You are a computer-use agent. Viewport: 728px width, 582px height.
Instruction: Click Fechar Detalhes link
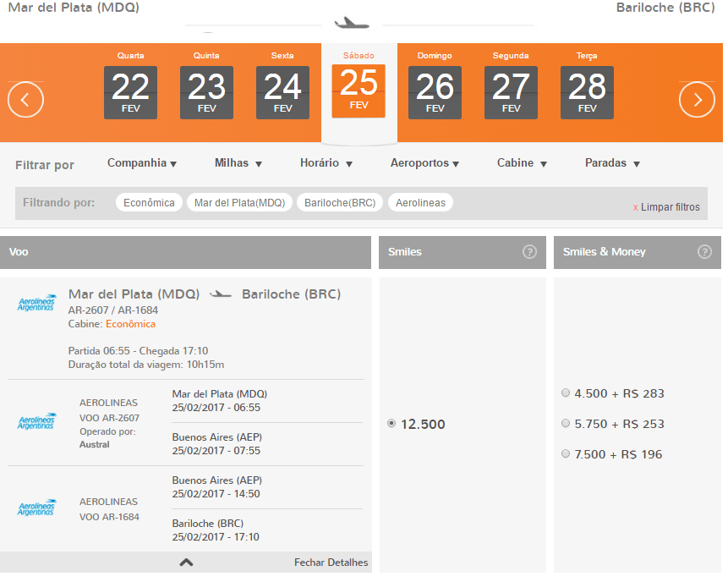(x=331, y=563)
